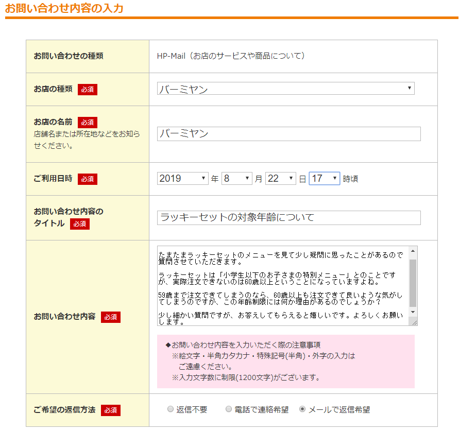Click the inquiry title input field
This screenshot has height=448, width=476.
(x=288, y=218)
